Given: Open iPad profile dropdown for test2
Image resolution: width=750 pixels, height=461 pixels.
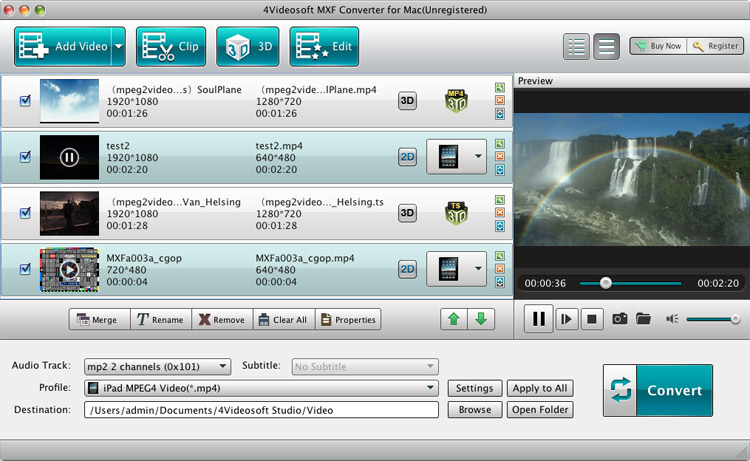Looking at the screenshot, I should pos(456,156).
